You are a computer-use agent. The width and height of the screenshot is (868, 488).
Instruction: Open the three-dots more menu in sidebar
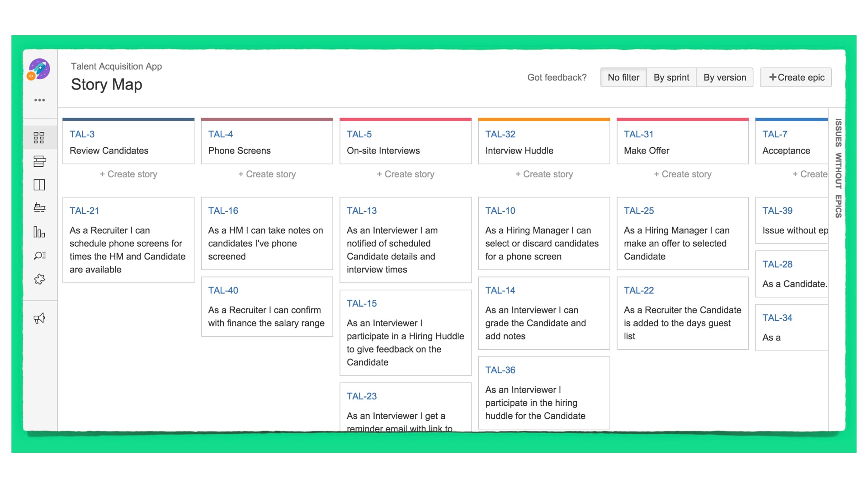pyautogui.click(x=40, y=100)
